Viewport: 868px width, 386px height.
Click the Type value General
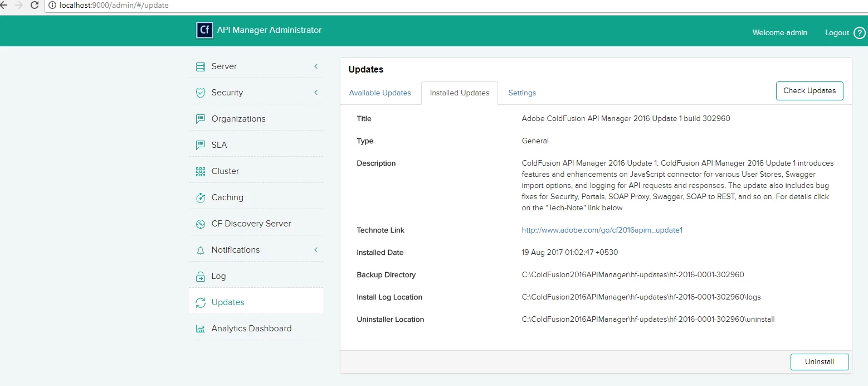click(x=535, y=141)
